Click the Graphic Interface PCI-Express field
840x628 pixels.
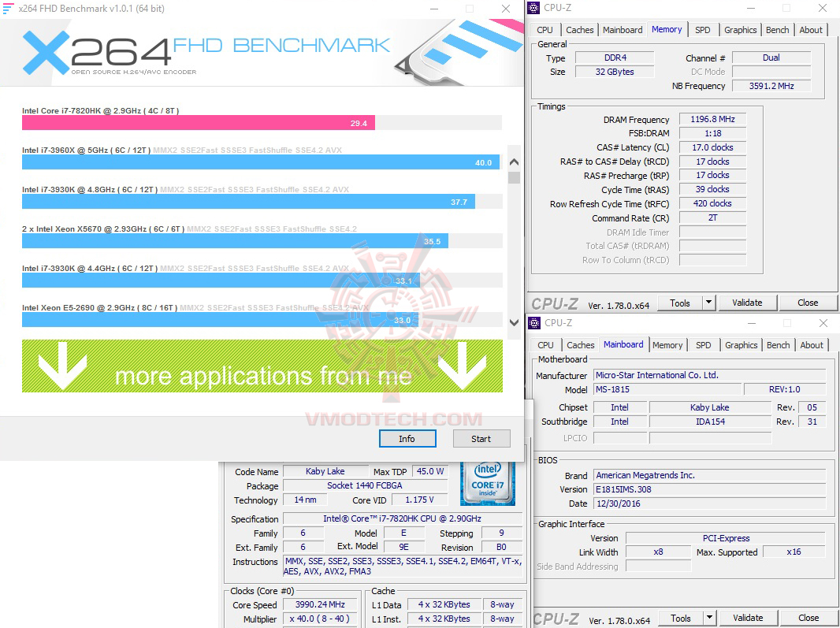pyautogui.click(x=726, y=538)
